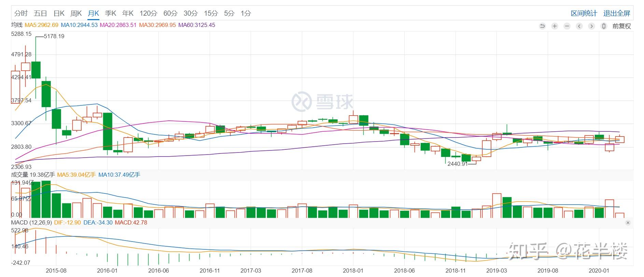This screenshot has height=277, width=644.
Task: Click the tall green candle below 5178.19
Action: tap(36, 70)
